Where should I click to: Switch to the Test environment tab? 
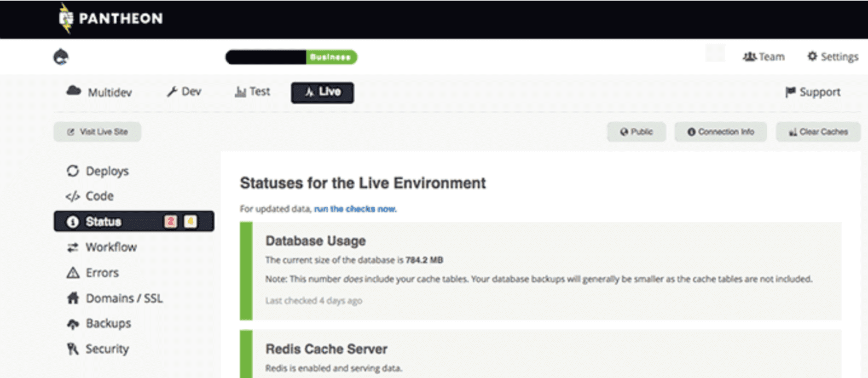[x=252, y=92]
